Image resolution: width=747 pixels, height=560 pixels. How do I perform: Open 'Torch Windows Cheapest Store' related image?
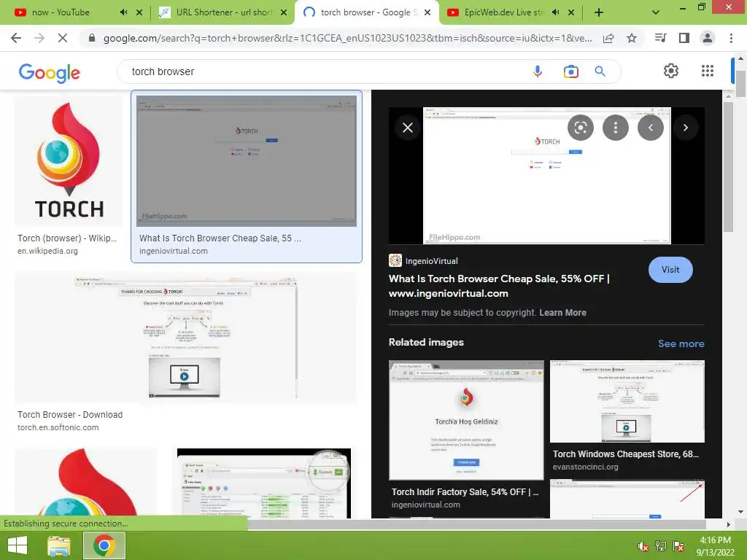(627, 402)
